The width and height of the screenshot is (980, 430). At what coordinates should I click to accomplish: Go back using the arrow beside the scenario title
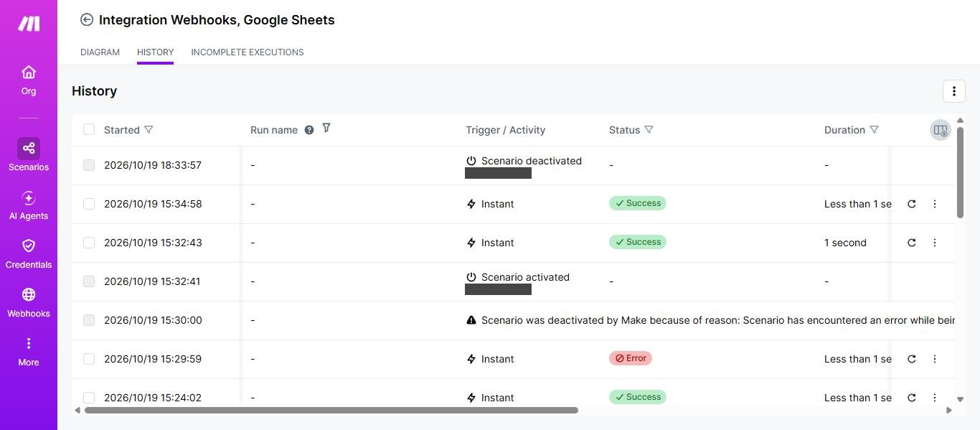pos(87,20)
